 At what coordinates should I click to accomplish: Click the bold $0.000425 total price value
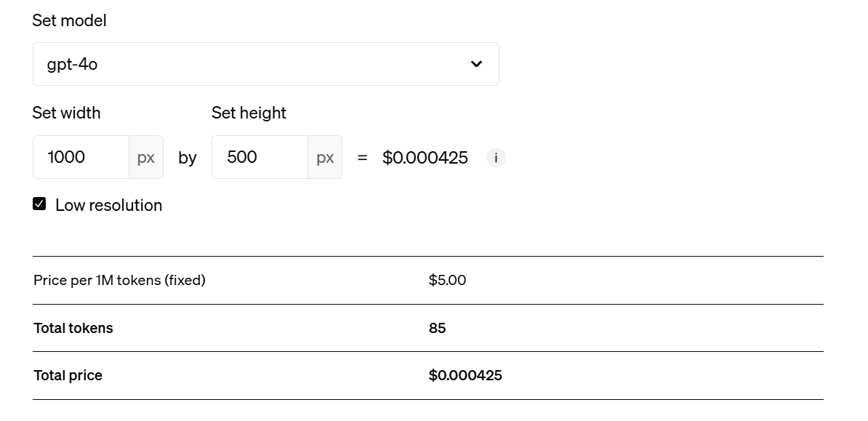465,376
